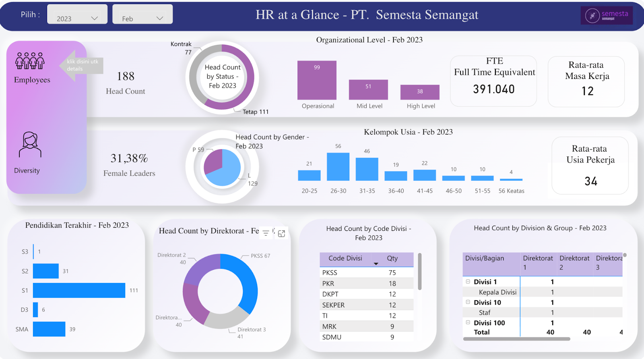Screen dimensions: 644x359
Task: Select the 51-55 age group bar
Action: pyautogui.click(x=482, y=178)
